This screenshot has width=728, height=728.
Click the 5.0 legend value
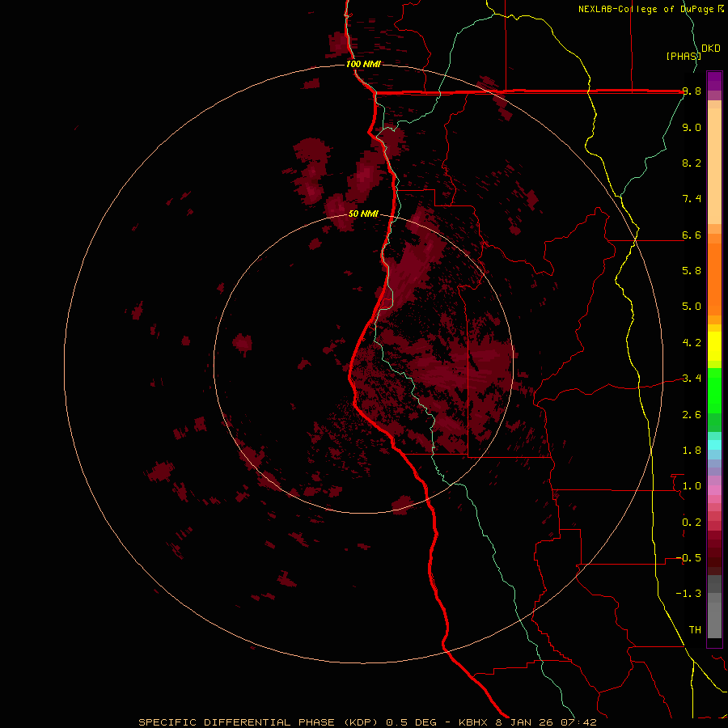[692, 307]
